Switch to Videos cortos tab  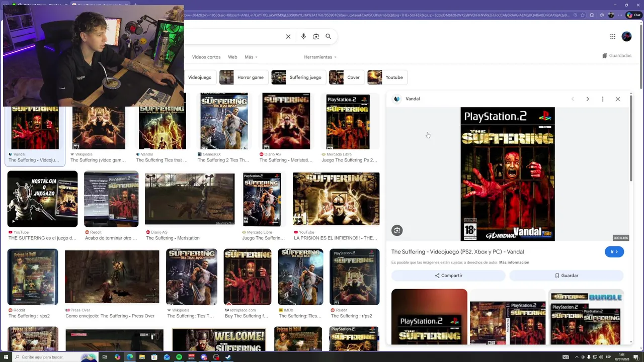pyautogui.click(x=206, y=57)
